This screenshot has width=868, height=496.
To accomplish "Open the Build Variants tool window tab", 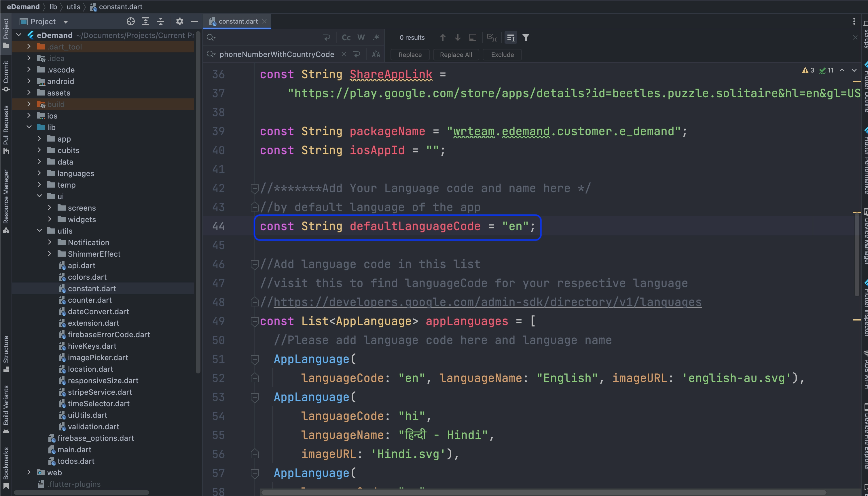I will 6,409.
